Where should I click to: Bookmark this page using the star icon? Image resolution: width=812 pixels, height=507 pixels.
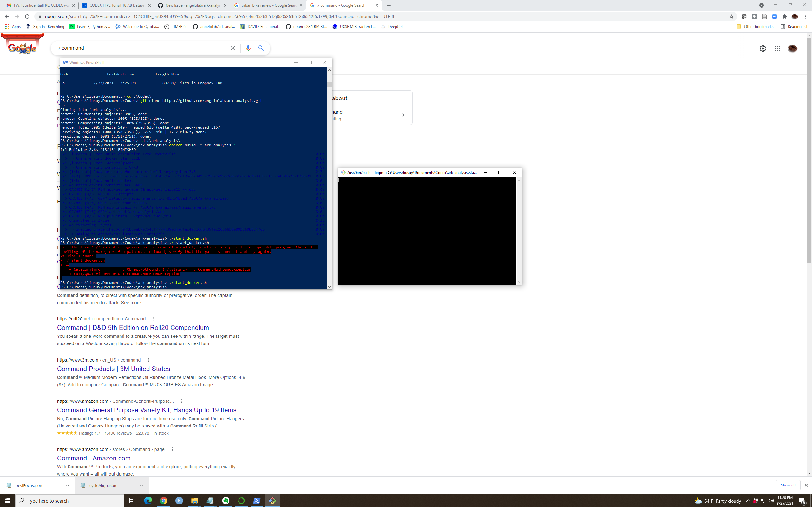[731, 16]
